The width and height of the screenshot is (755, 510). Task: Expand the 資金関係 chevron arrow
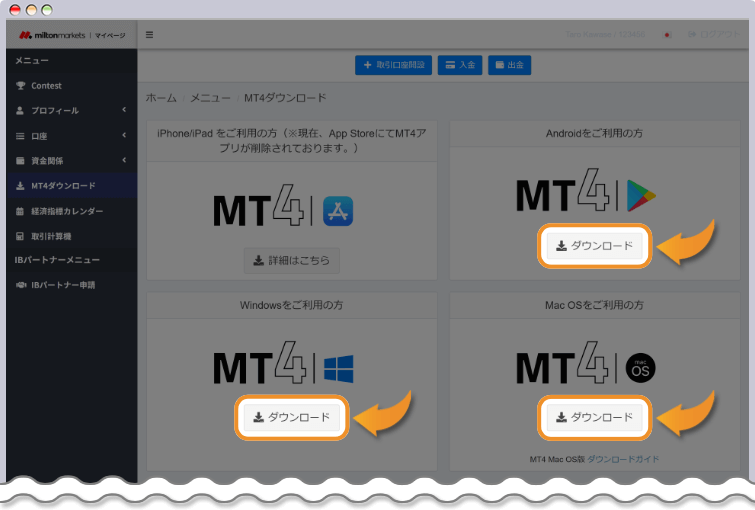pyautogui.click(x=124, y=160)
